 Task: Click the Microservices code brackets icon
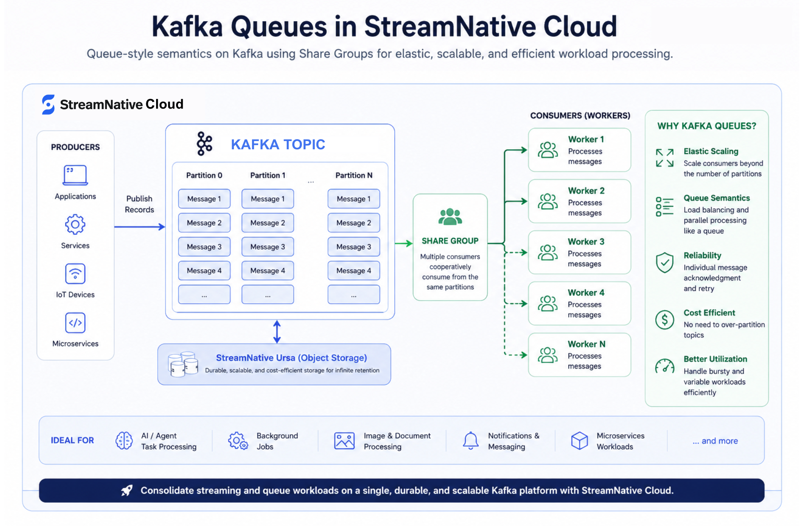pyautogui.click(x=75, y=323)
